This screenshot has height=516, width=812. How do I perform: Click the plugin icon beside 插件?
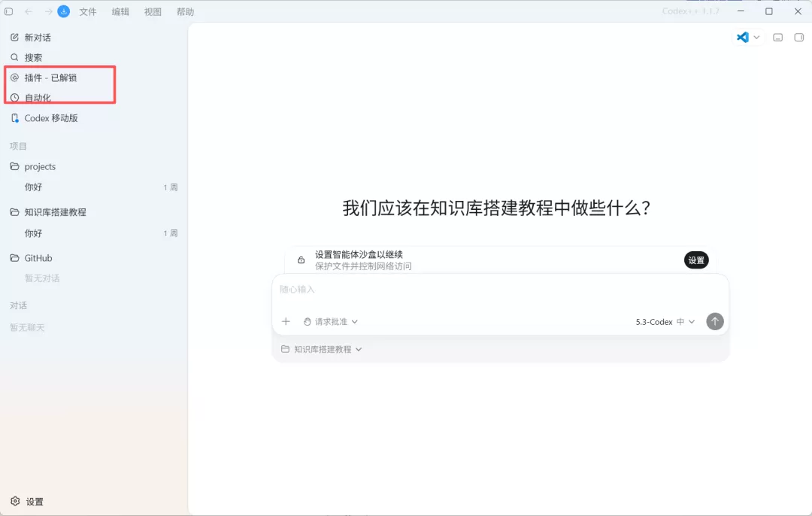pyautogui.click(x=14, y=77)
